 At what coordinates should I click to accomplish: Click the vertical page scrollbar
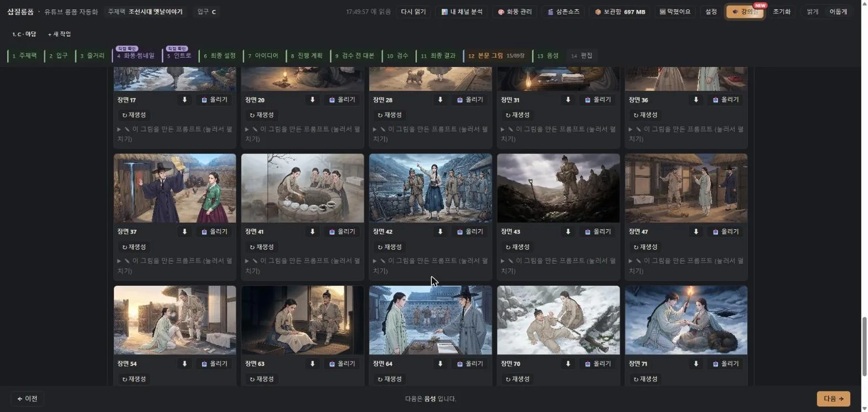[864, 347]
